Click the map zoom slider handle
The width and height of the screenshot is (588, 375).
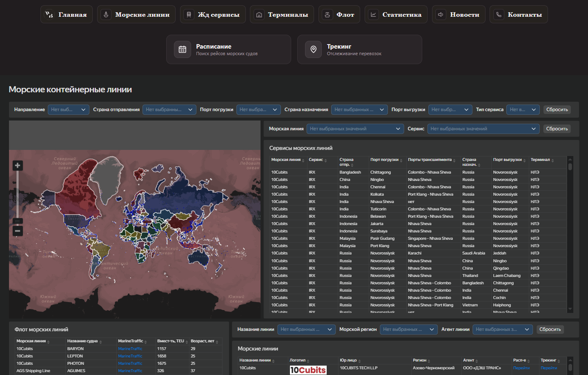point(18,221)
